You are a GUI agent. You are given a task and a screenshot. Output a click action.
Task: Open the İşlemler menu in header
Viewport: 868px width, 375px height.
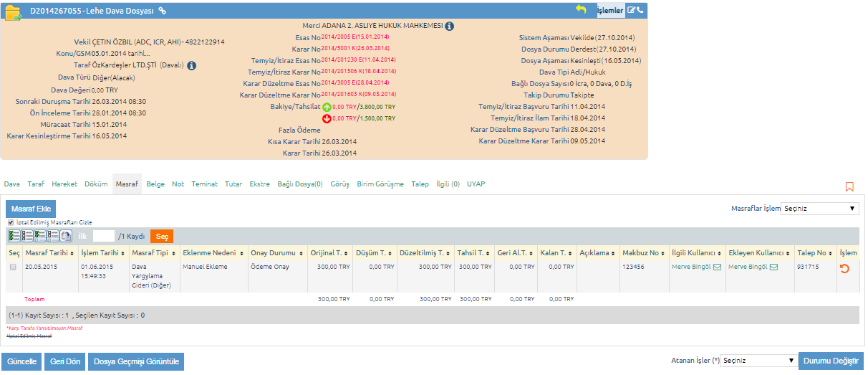[x=610, y=11]
